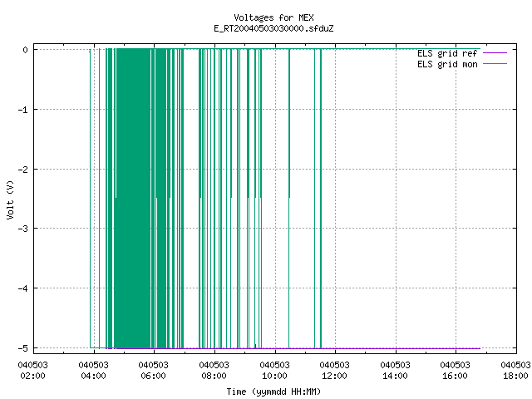Click the x-axis tick label 16:00
This screenshot has height=399, width=532.
click(455, 376)
